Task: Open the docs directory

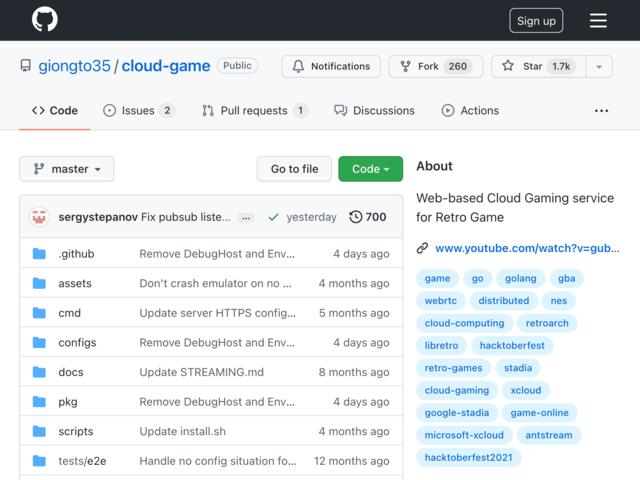Action: [71, 372]
